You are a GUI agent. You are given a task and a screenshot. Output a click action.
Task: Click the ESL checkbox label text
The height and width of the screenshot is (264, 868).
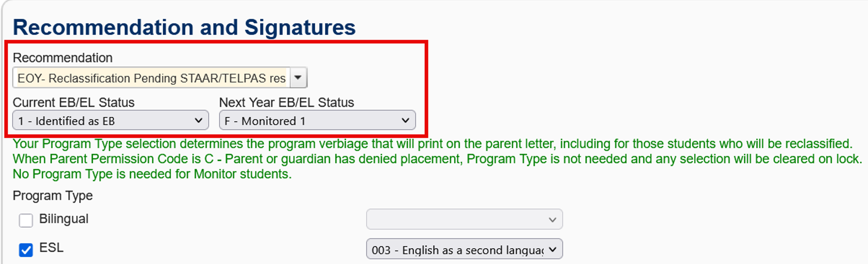click(51, 248)
